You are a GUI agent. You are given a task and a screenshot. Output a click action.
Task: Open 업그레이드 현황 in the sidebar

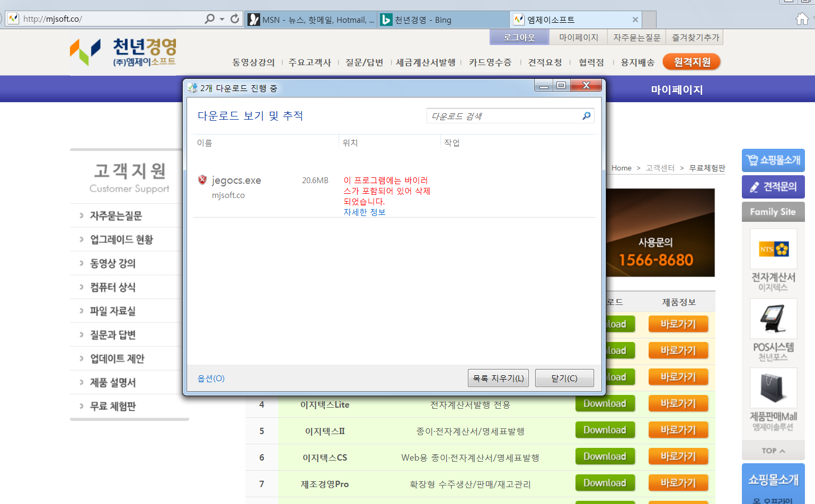[121, 239]
